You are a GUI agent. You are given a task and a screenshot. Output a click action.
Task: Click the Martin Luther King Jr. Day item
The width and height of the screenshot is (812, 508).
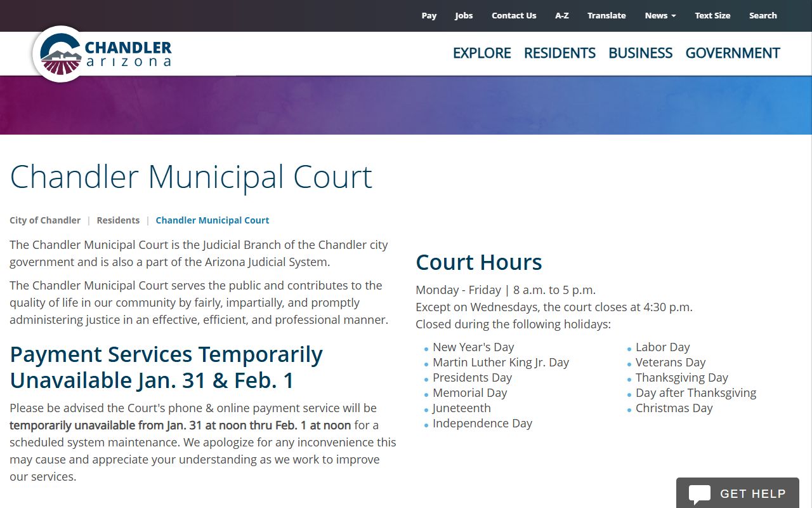tap(501, 363)
